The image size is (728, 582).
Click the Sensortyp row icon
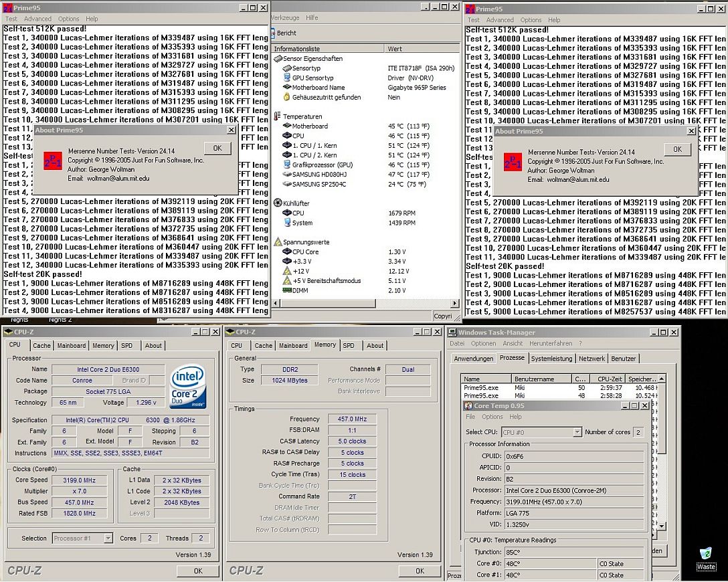pyautogui.click(x=287, y=68)
